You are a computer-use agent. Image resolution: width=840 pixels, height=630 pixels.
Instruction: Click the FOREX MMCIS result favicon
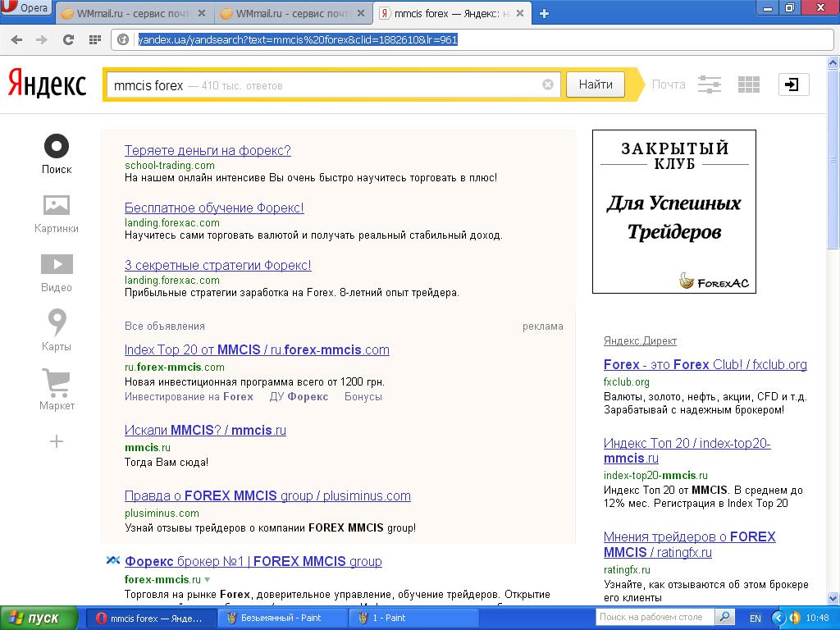[112, 560]
